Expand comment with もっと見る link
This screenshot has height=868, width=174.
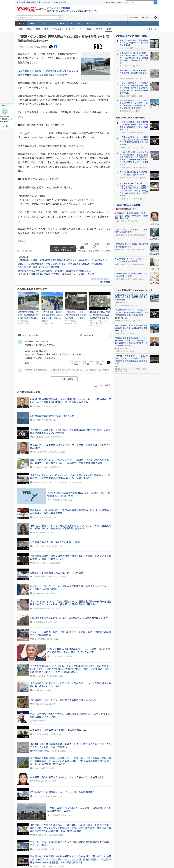pyautogui.click(x=50, y=358)
